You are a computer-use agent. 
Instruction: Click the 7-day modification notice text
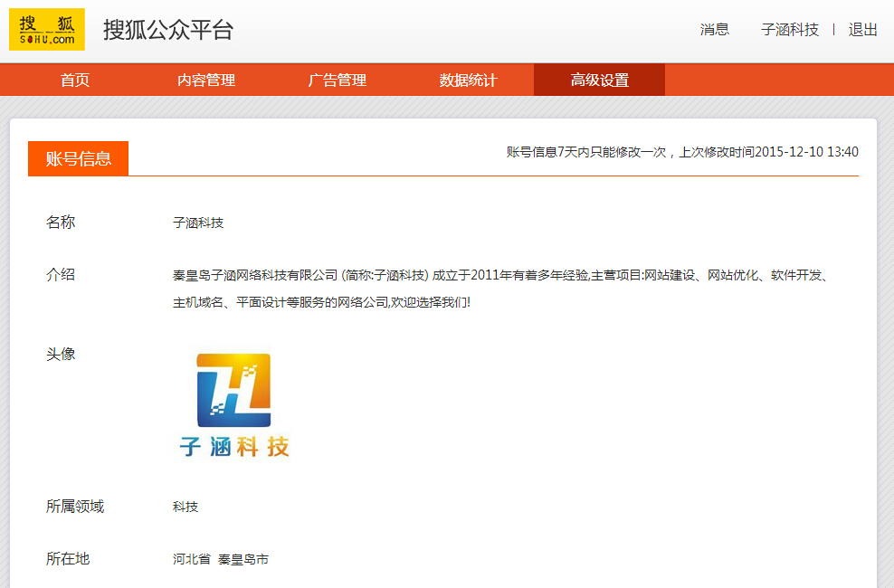pos(682,152)
